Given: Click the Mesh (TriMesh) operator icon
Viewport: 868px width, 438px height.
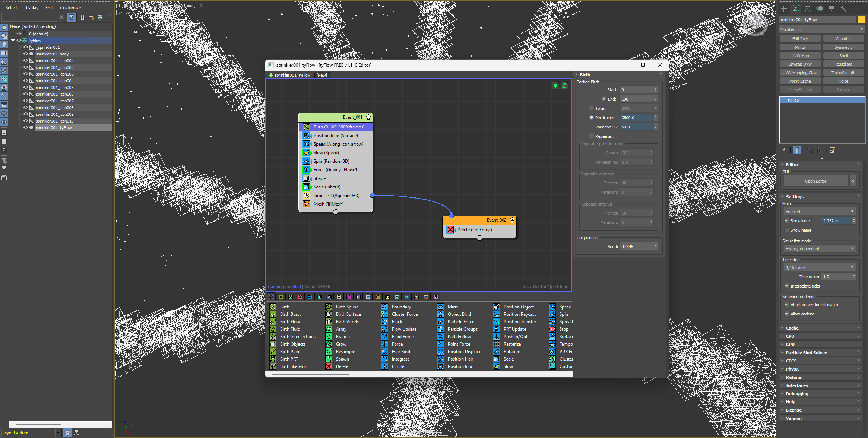Looking at the screenshot, I should pyautogui.click(x=306, y=204).
